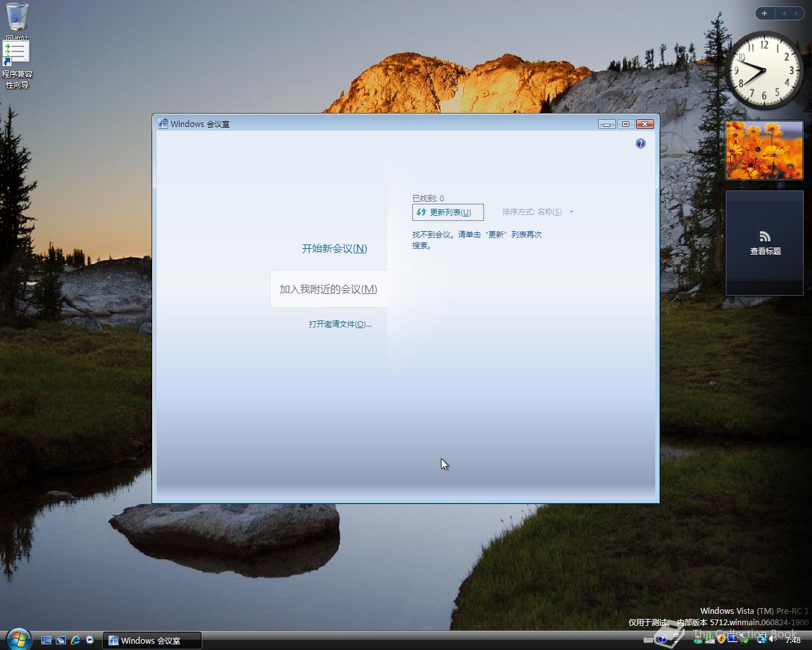812x650 pixels.
Task: Click Show Desktop quick launch icon
Action: (x=46, y=640)
